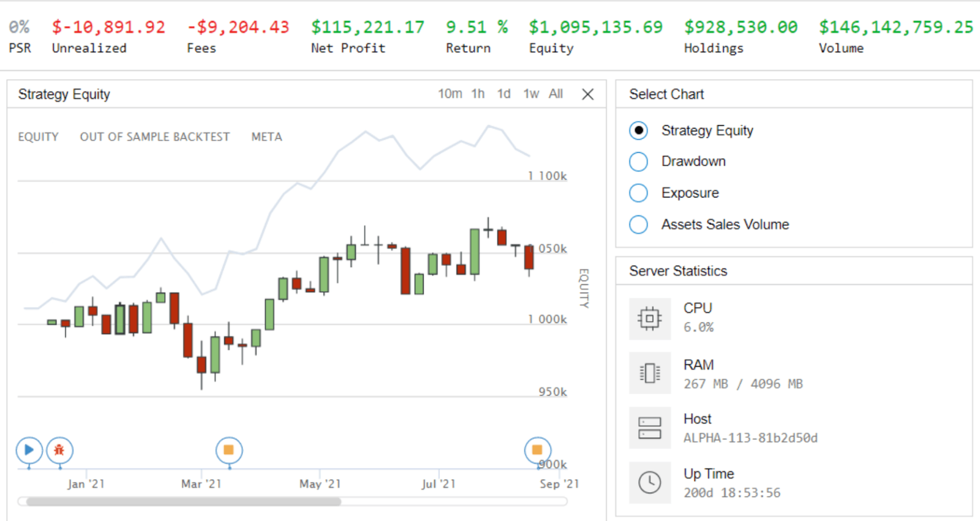Click the play marker icon on timeline
Screen dimensions: 980x521
click(29, 451)
